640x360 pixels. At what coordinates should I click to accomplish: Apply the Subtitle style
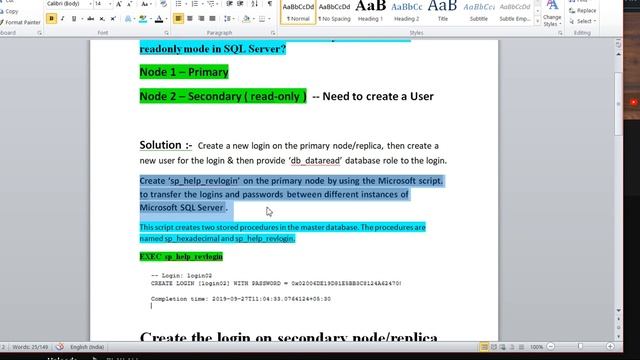click(479, 12)
